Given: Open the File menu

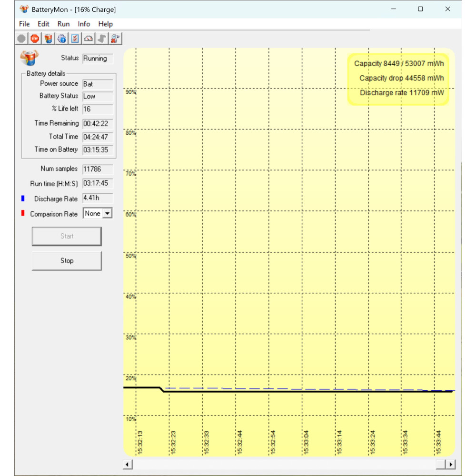Looking at the screenshot, I should pos(24,24).
